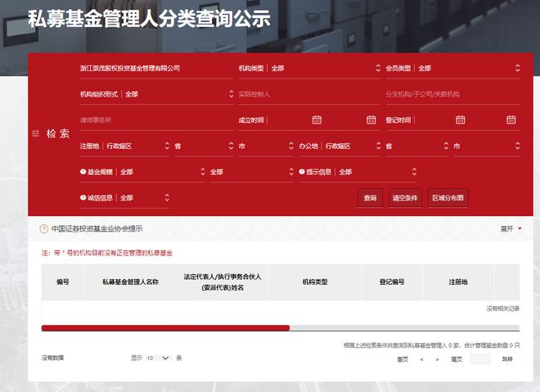Click the 私募基金管理人分类查询公示 page title

149,19
